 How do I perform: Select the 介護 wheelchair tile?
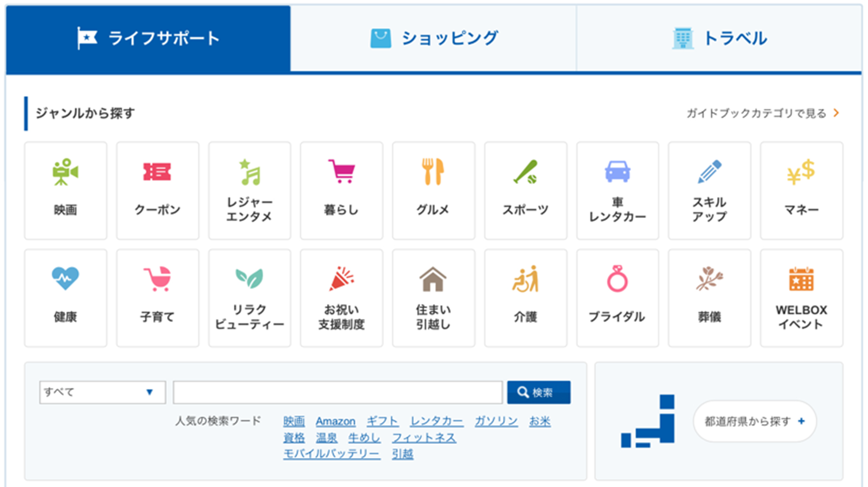click(526, 298)
